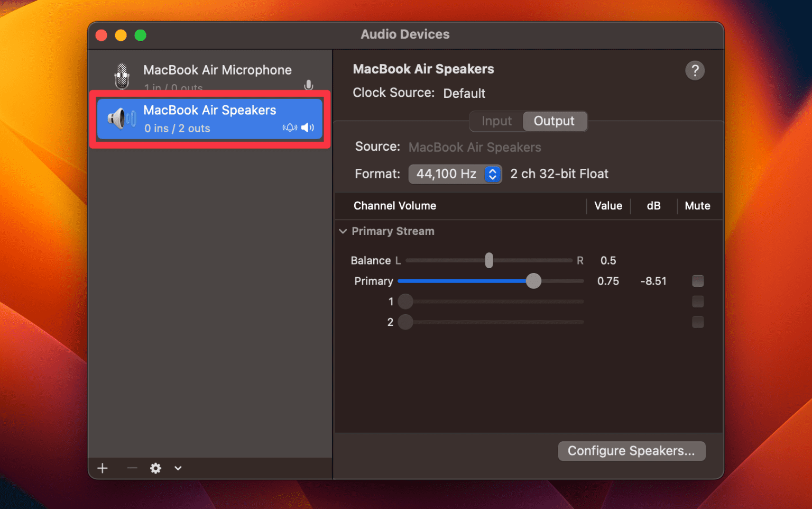Click the help question mark icon

click(695, 70)
